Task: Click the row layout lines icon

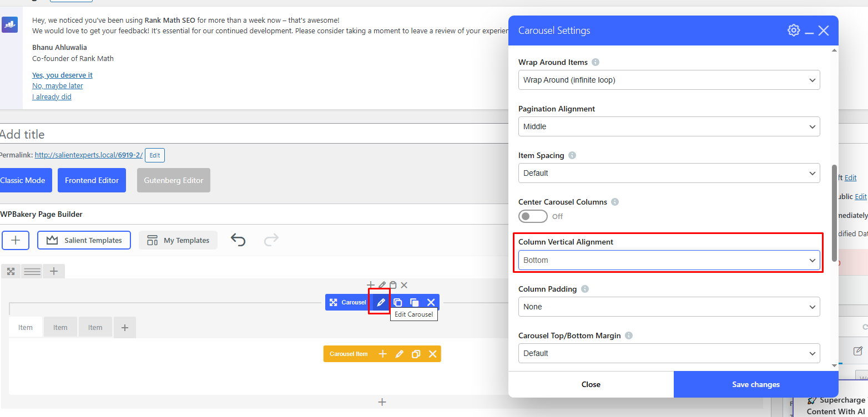Action: [32, 271]
